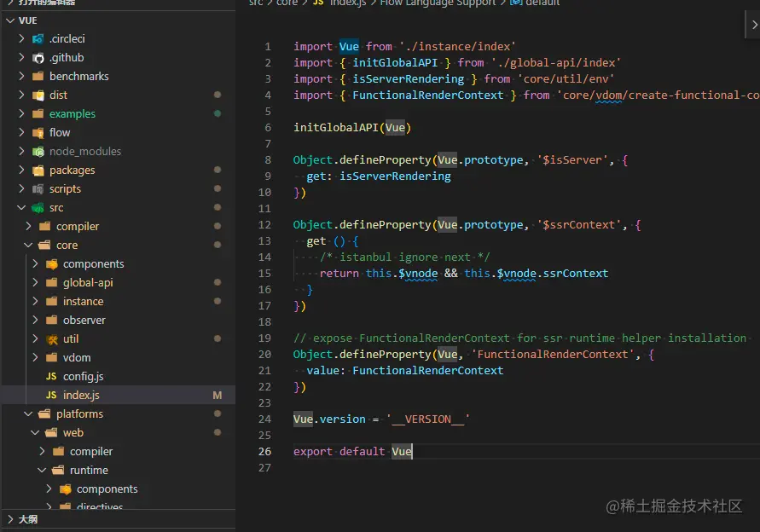Click line number 12 in gutter
760x532 pixels.
(264, 225)
